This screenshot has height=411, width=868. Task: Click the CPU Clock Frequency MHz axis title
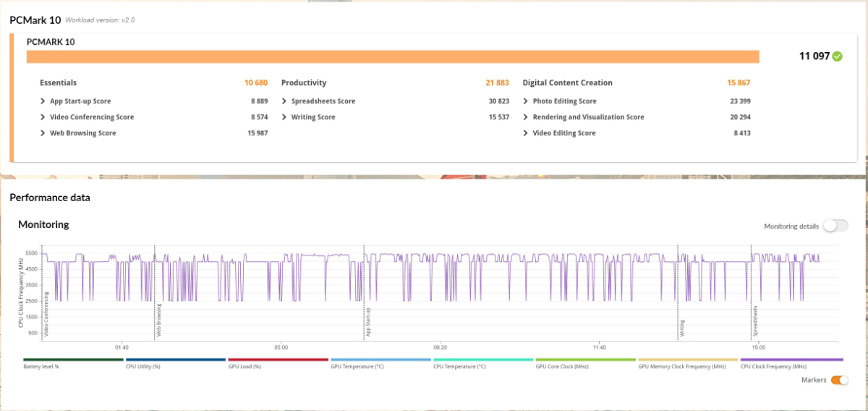(21, 292)
